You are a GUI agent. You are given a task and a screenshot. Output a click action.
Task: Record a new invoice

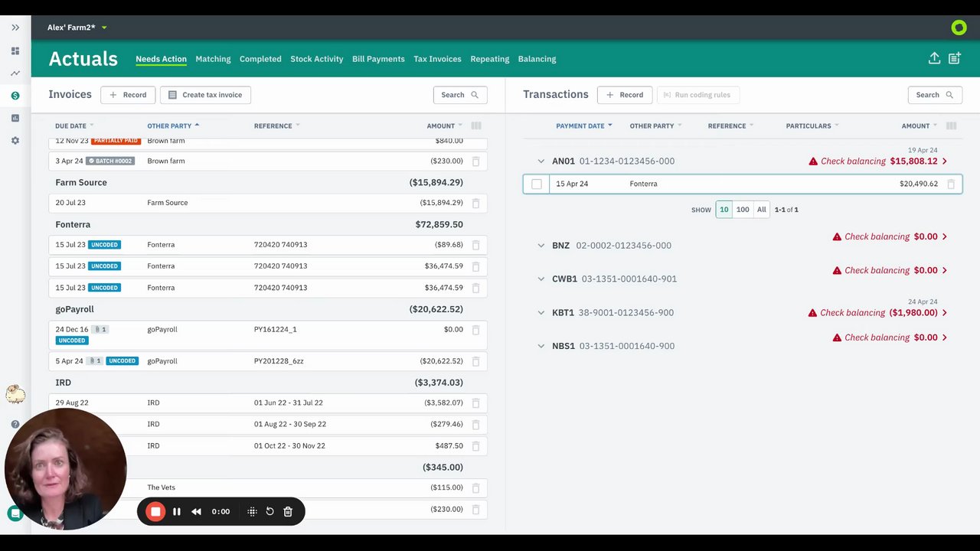click(x=128, y=95)
